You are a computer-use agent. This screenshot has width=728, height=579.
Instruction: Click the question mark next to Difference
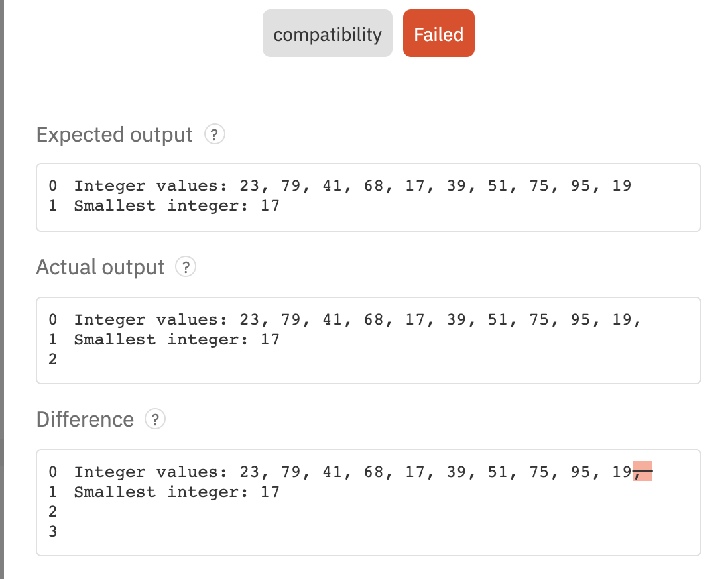pos(155,419)
